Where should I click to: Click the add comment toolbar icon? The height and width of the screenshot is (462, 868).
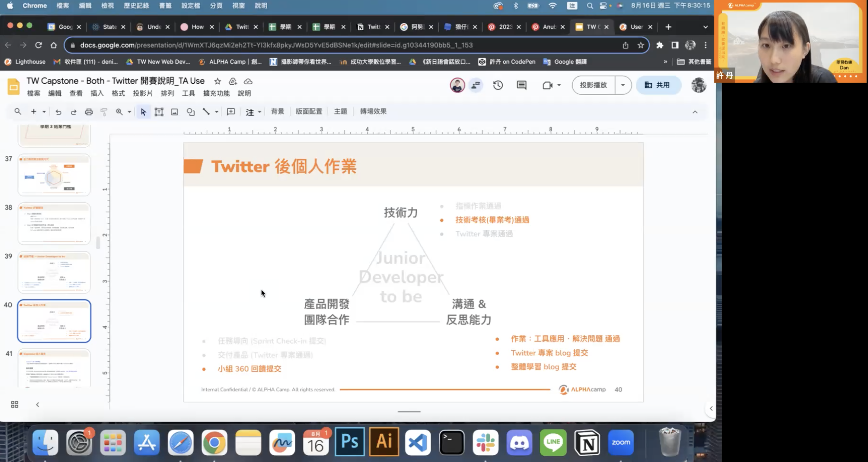pyautogui.click(x=231, y=112)
